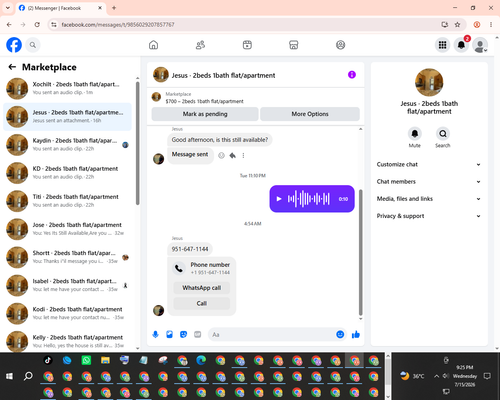Open the Groups/profile circle icon in top navigation

(340, 45)
